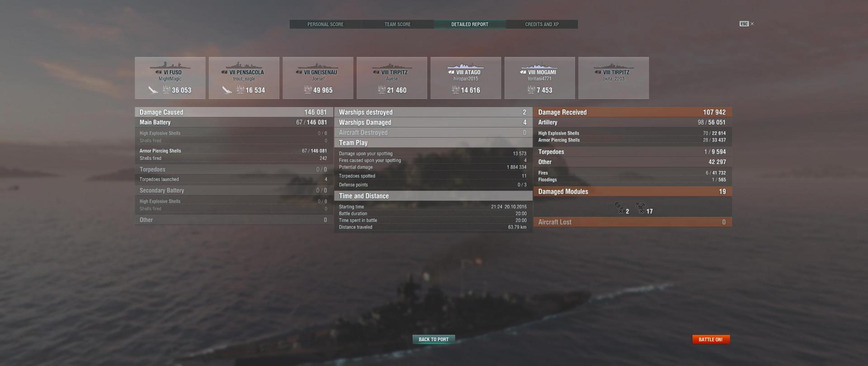
Task: Click the VIII Mogami ship silhouette icon
Action: point(540,66)
